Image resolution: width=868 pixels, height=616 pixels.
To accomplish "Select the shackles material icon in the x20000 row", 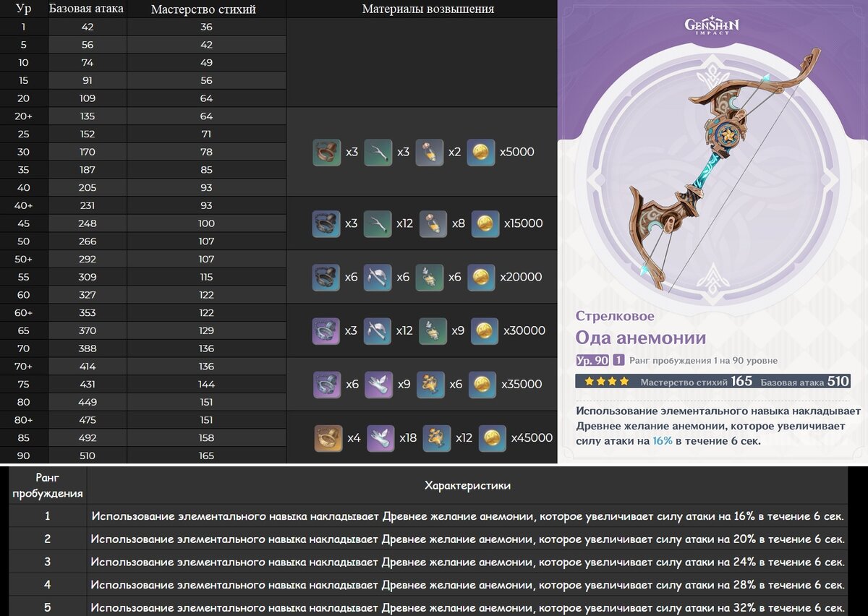I will pyautogui.click(x=326, y=278).
